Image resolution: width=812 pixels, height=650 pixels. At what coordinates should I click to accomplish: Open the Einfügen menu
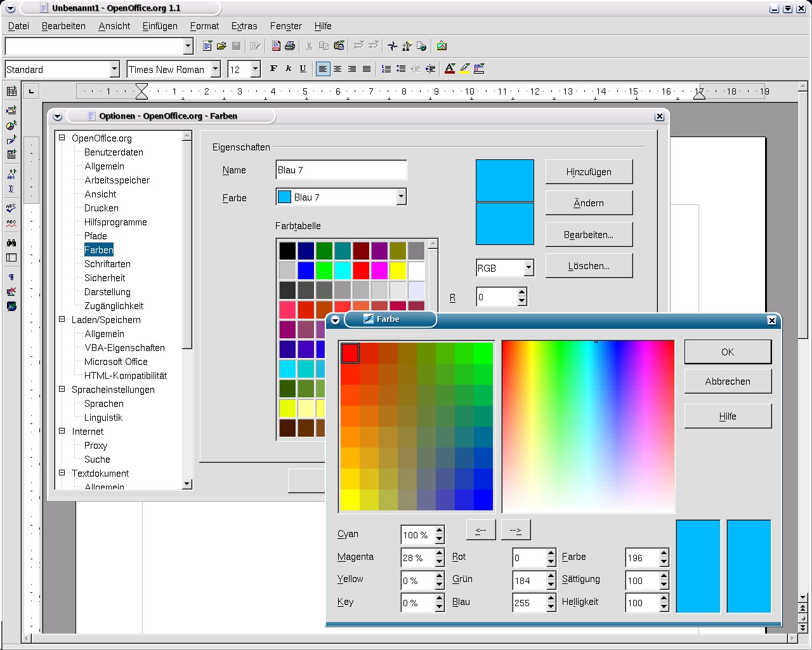pos(160,26)
